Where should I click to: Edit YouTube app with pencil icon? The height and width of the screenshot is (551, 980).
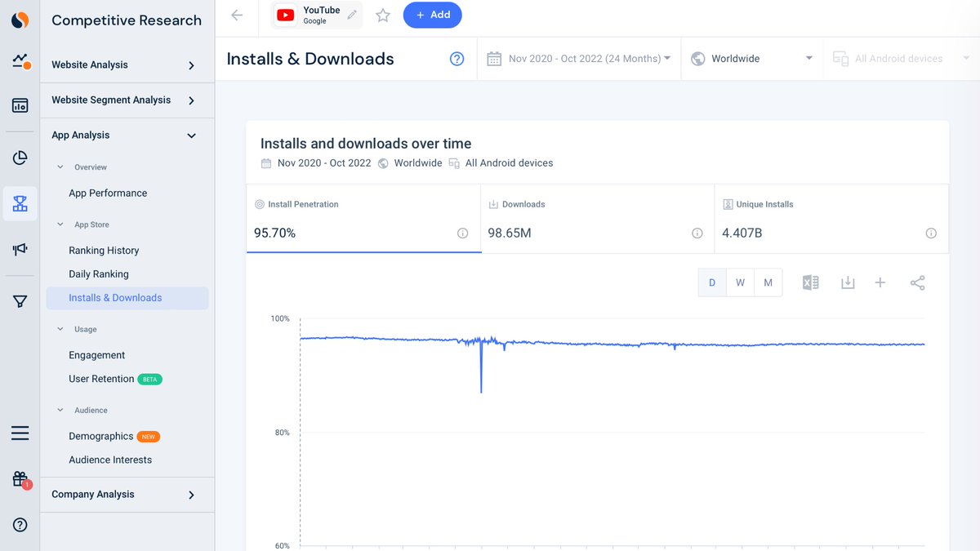(x=352, y=15)
